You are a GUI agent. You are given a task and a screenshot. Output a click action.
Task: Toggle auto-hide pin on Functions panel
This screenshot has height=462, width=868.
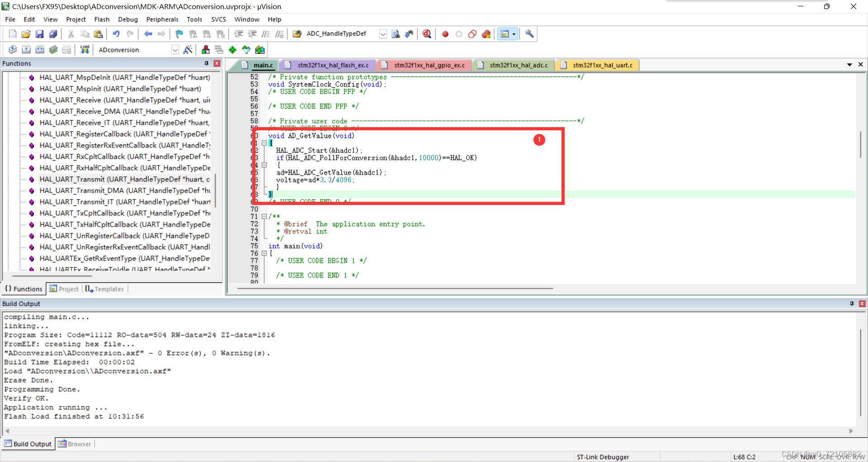[207, 63]
